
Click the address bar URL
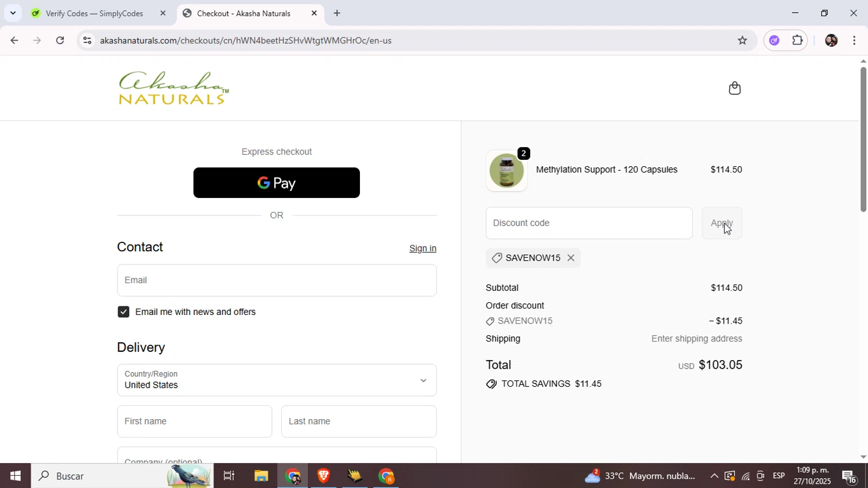[246, 41]
